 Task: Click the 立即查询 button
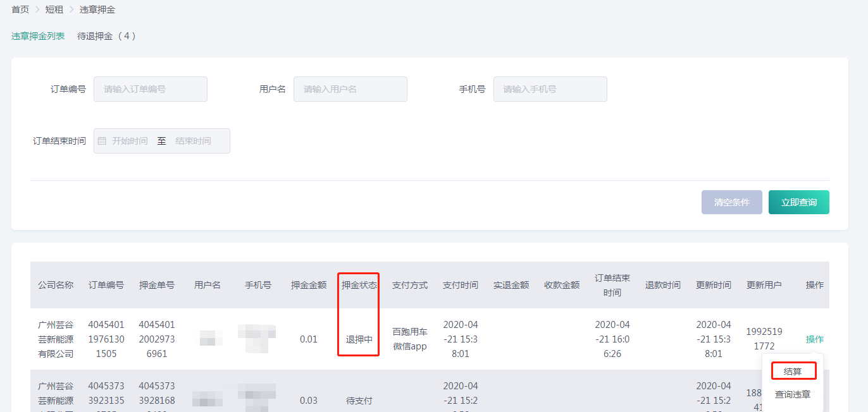click(798, 202)
